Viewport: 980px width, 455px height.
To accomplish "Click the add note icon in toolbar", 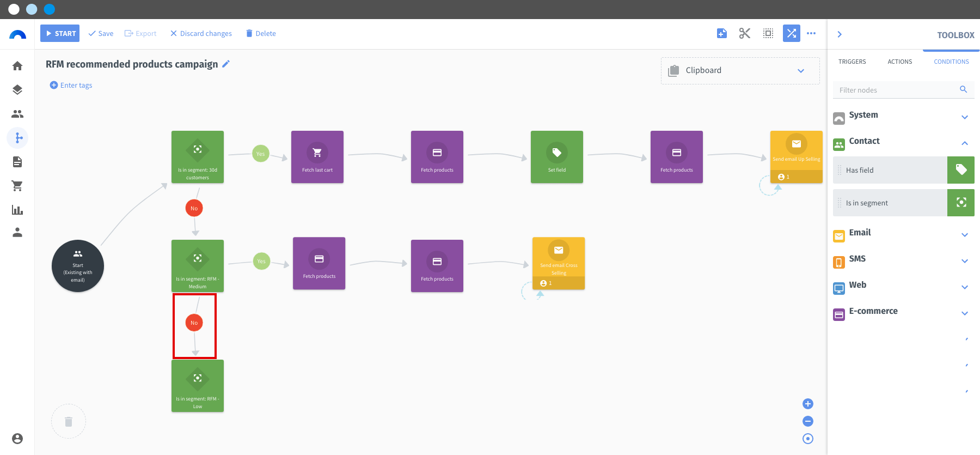I will 722,33.
